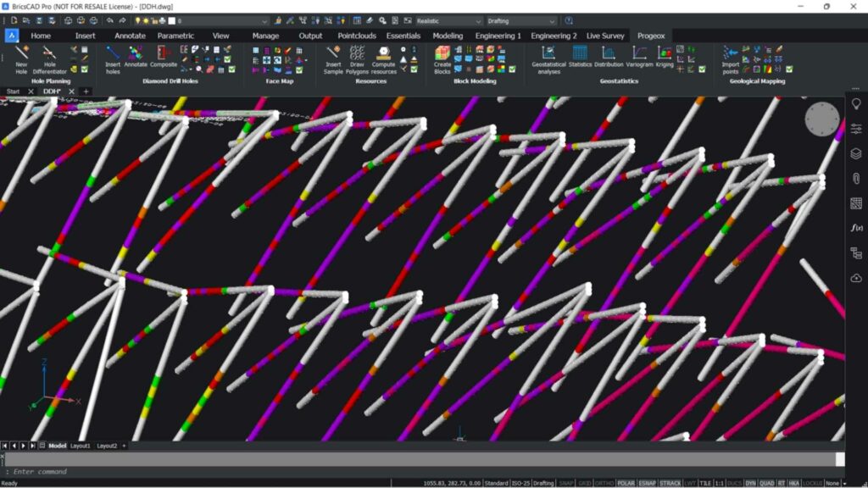
Task: Open the Variogram tool
Action: [639, 57]
